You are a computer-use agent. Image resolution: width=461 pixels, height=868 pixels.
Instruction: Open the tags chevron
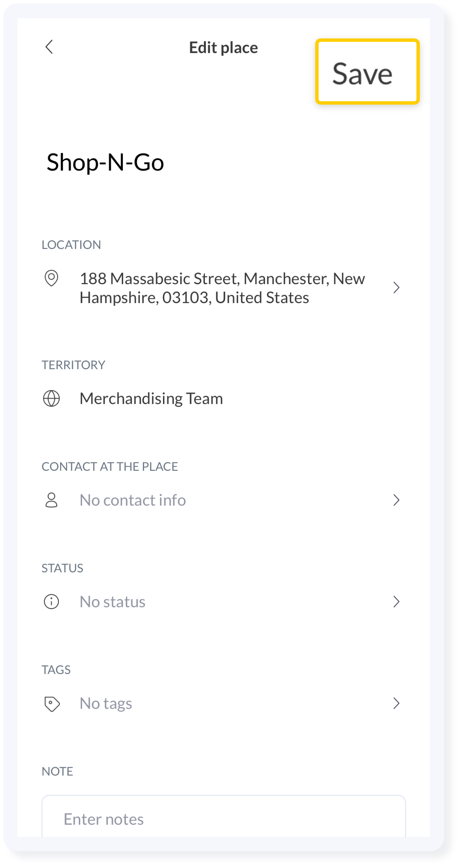[397, 703]
